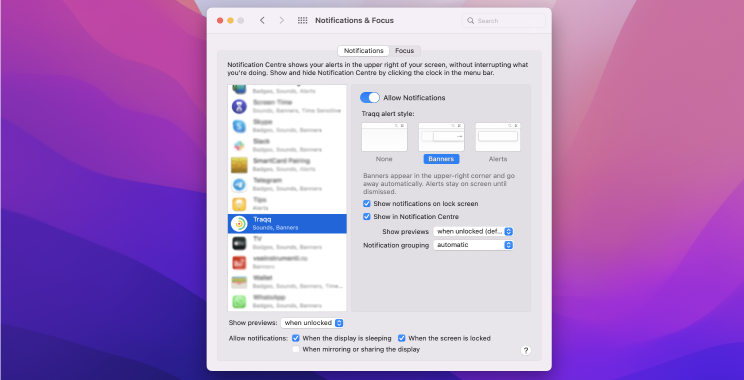The image size is (744, 380).
Task: Open Traqq Show previews 'when unlocked (def...' dropdown
Action: (473, 232)
